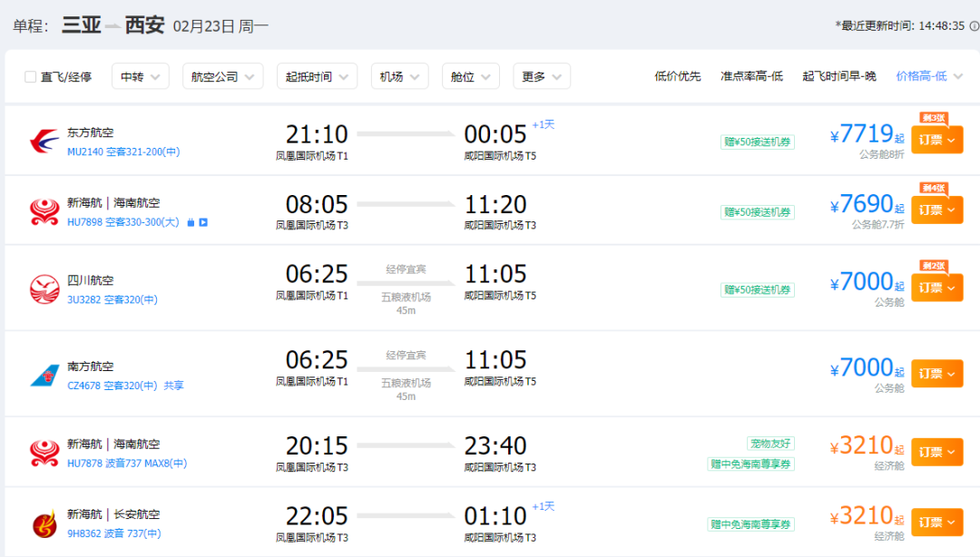Book the Chang'an Airlines 9H8362 flight
This screenshot has height=557, width=980.
936,523
